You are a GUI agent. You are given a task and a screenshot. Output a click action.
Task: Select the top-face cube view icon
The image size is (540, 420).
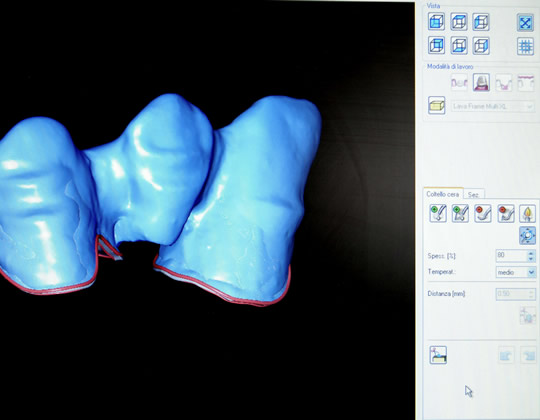point(459,21)
